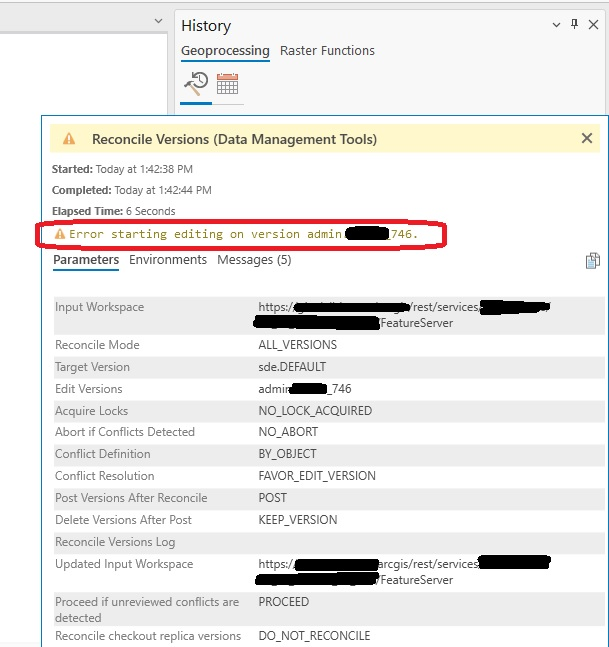Close the Reconcile Versions details popup

tap(587, 139)
